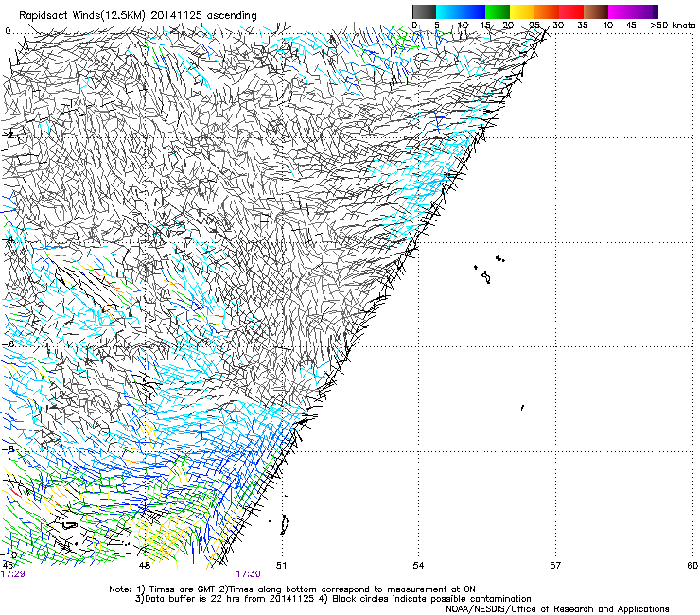Click the purple '17:29' swath time label

(x=12, y=574)
